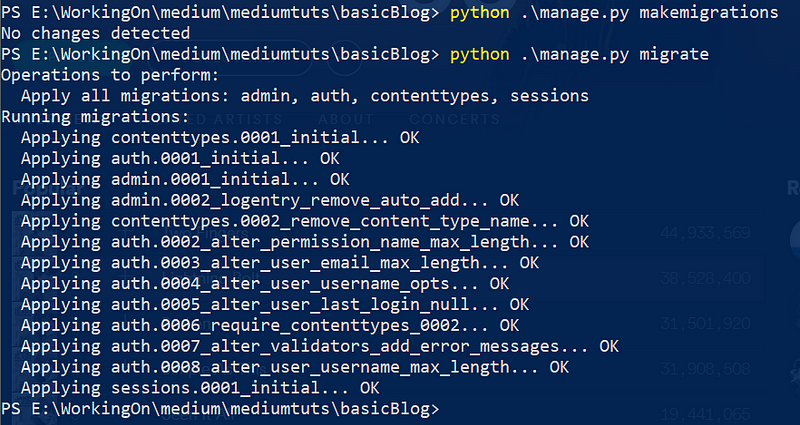Click the auth.0008_alter_user_username_max_length line
The image size is (800, 425).
tap(295, 367)
